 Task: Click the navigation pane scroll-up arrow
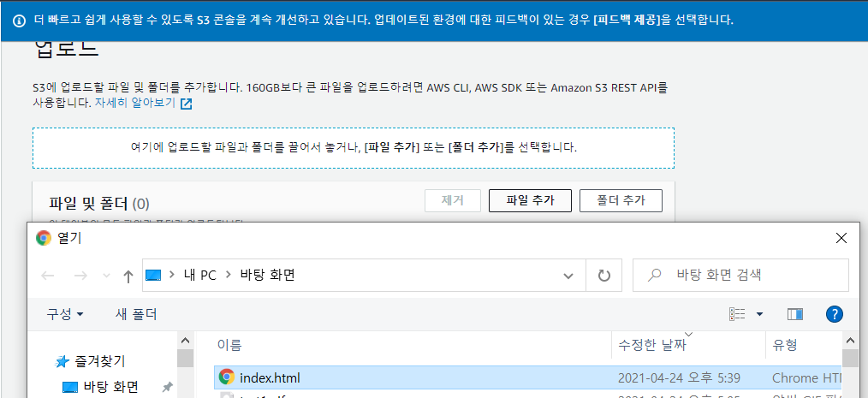tap(186, 341)
